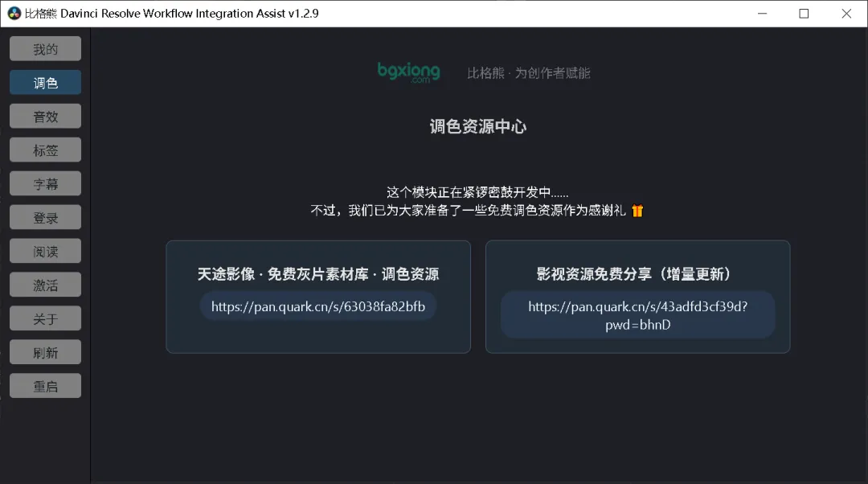
Task: Open the 我的 section in sidebar
Action: coord(45,49)
